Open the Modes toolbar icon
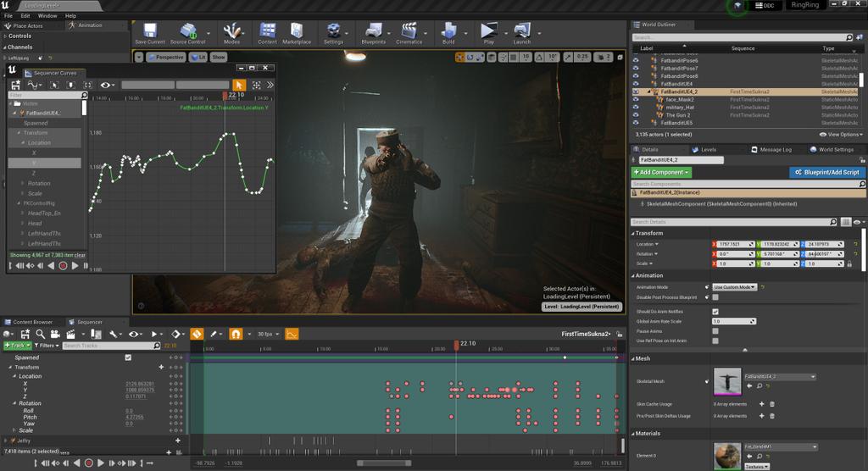Viewport: 868px width, 471px height. 232,33
